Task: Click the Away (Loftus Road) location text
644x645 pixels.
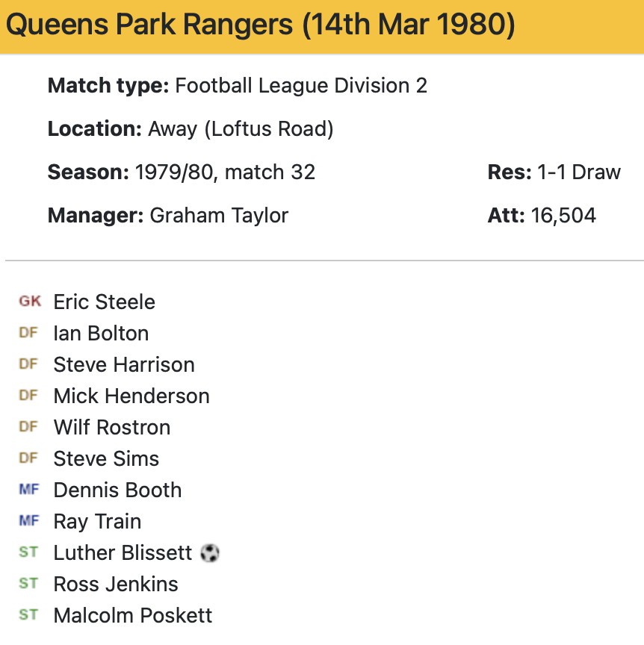Action: click(x=241, y=129)
